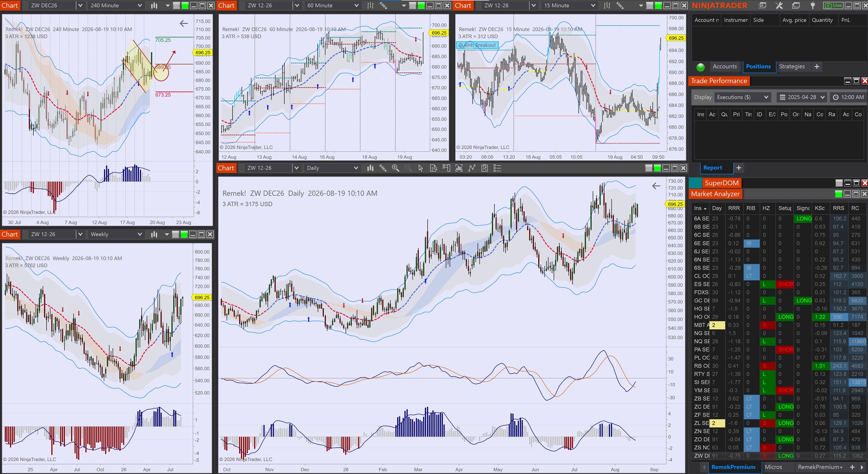Open bar type icon on 15 Minute chart
The width and height of the screenshot is (868, 474).
[x=607, y=6]
